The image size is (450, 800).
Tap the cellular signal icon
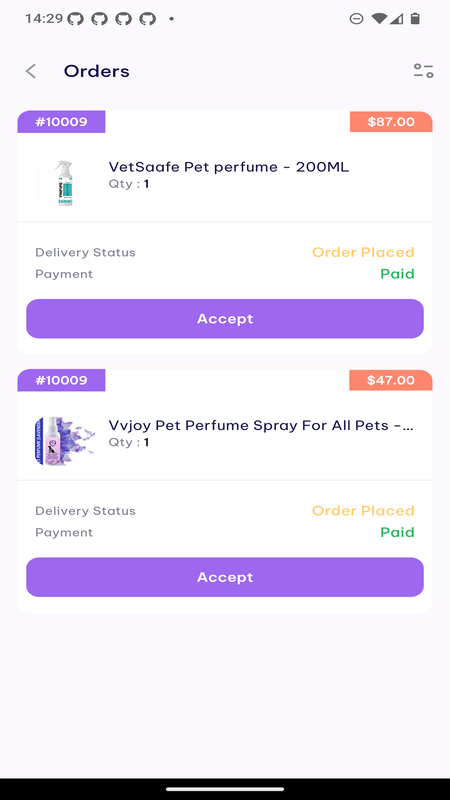point(396,19)
